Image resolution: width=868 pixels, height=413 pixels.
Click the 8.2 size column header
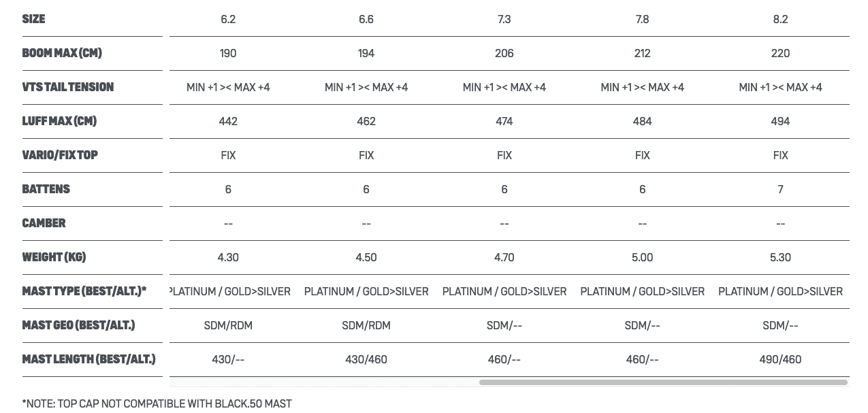(780, 19)
